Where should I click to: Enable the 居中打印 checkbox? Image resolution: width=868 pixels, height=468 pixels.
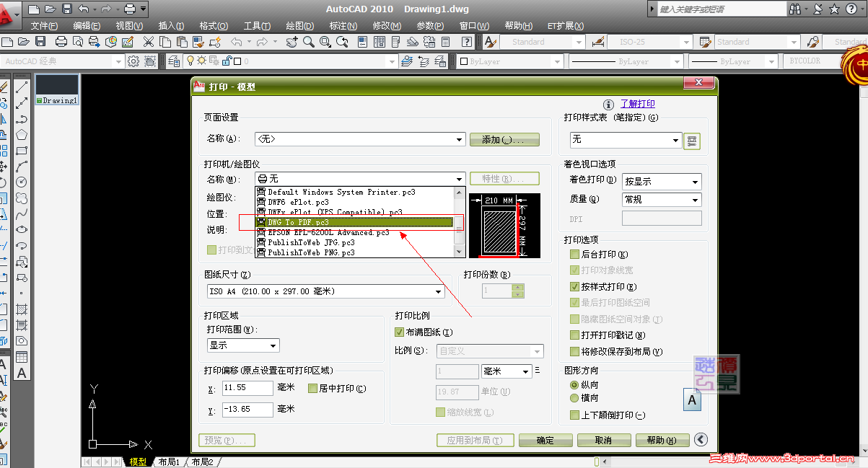click(x=312, y=389)
